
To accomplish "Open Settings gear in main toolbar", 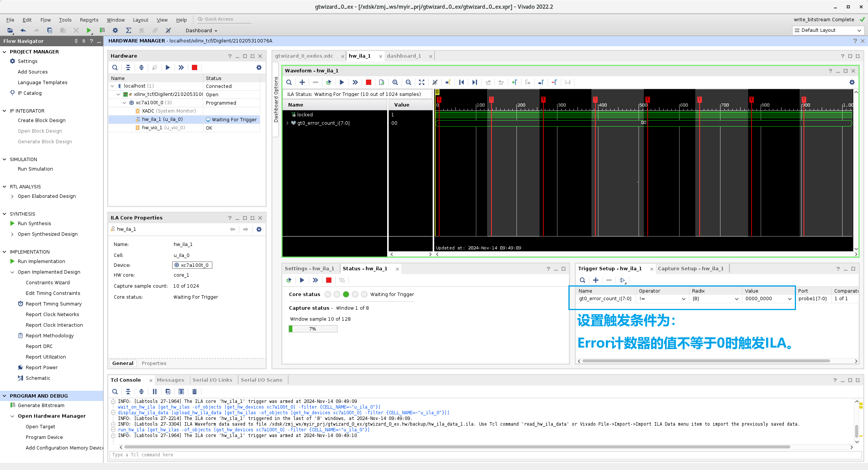I will [115, 30].
